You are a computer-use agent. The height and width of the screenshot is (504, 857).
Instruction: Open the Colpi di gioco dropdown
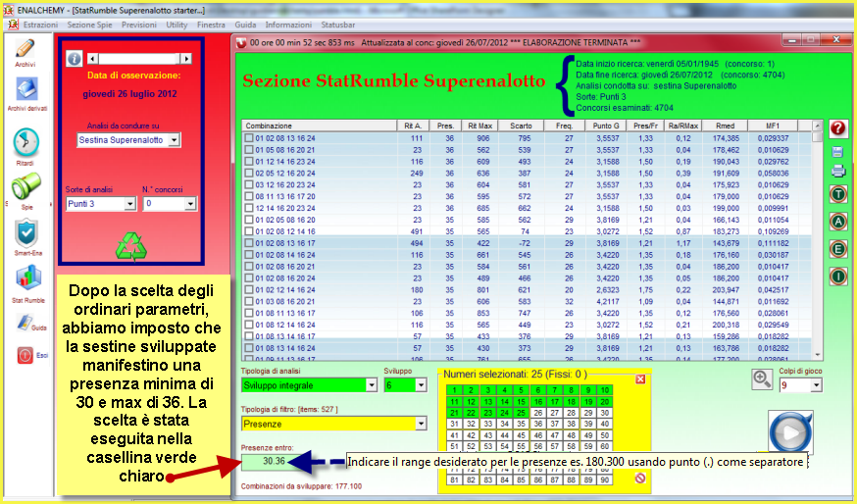[x=816, y=385]
